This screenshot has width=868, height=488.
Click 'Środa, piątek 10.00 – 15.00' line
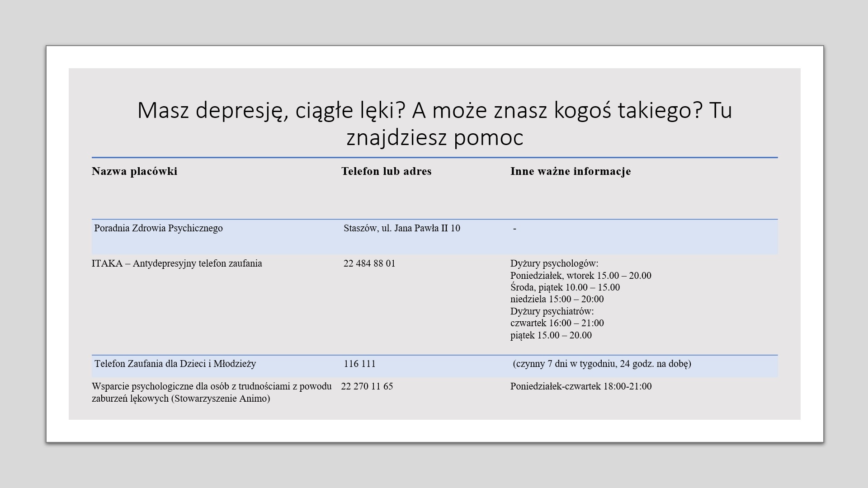pos(565,287)
